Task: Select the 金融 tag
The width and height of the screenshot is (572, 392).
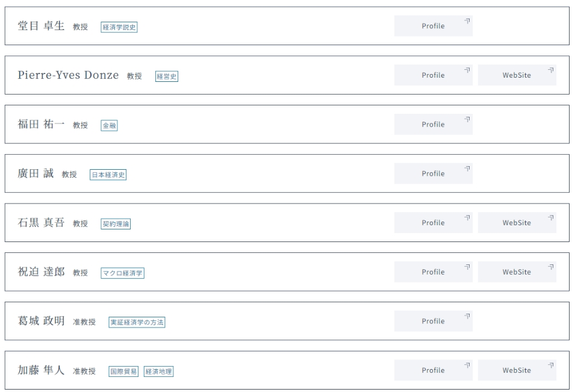Action: tap(109, 126)
